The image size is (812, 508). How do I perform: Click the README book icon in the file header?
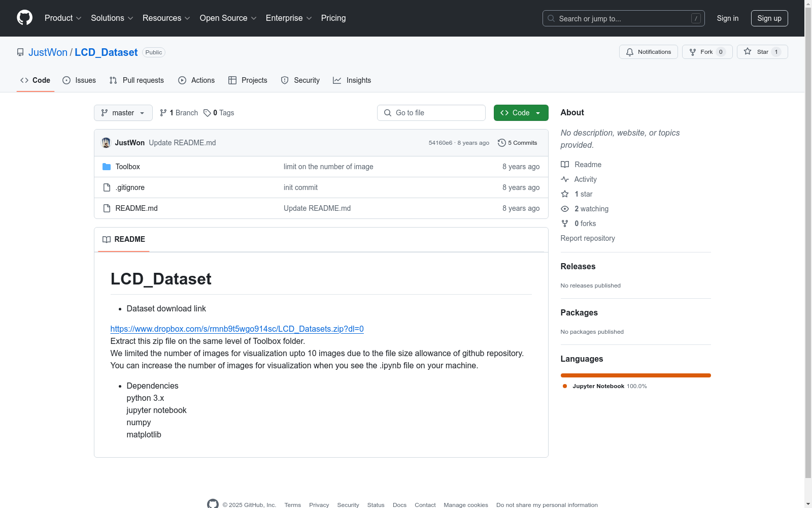107,239
